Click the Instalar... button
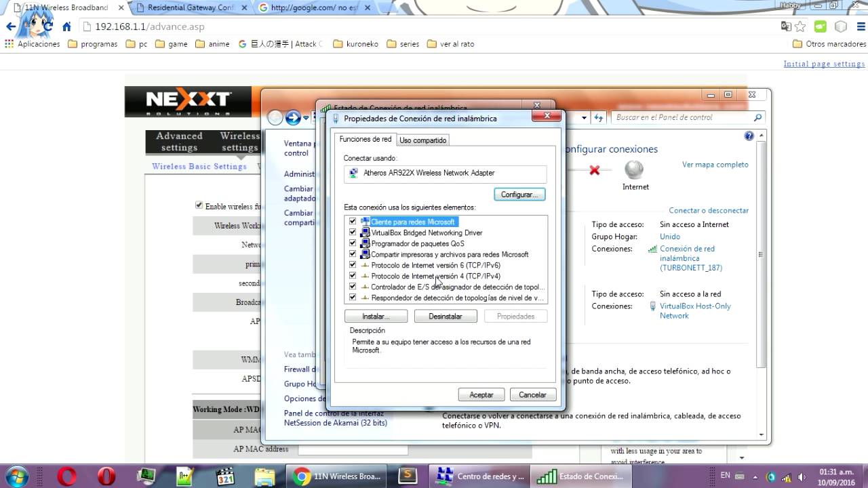 (x=376, y=317)
